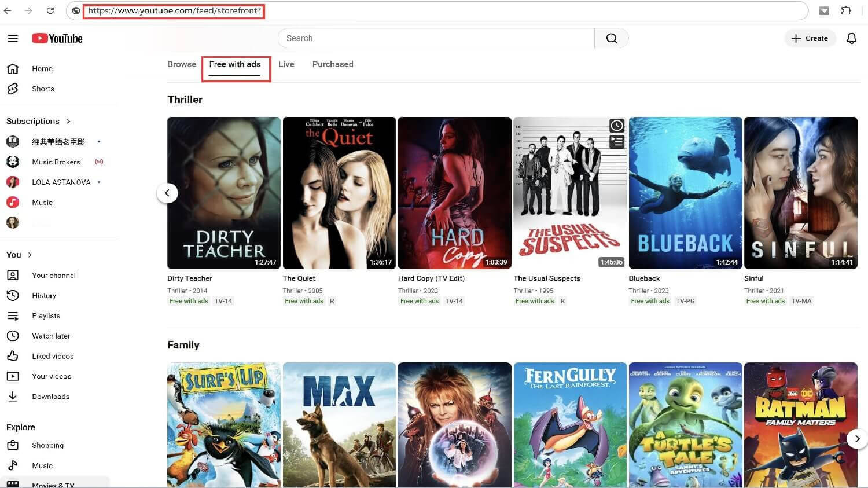
Task: Open LEGO Batman Family Matters poster
Action: [801, 425]
